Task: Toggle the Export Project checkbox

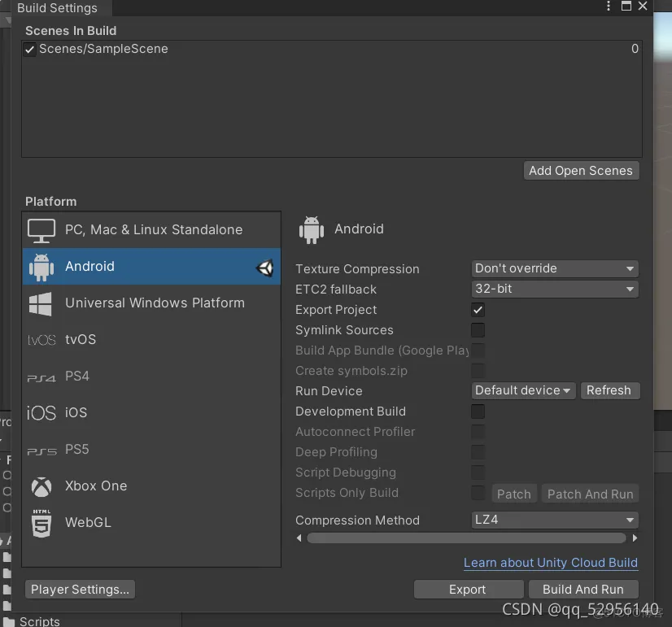Action: pos(478,310)
